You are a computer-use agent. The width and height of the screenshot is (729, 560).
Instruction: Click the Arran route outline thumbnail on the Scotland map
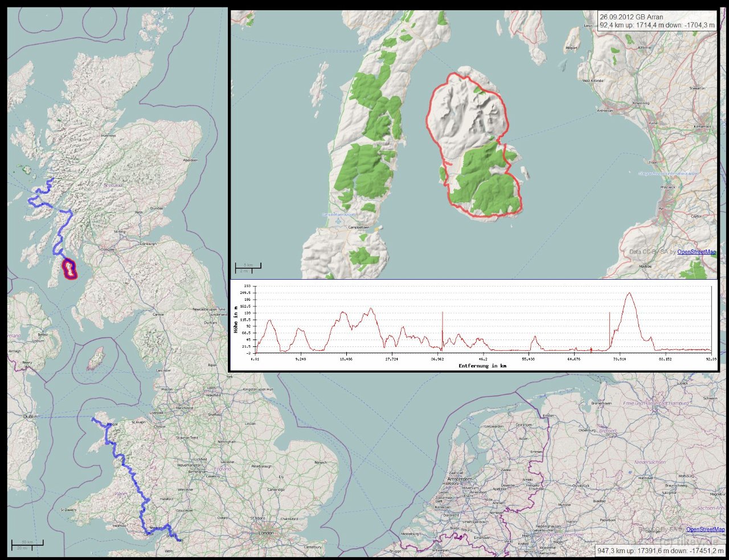[x=69, y=268]
